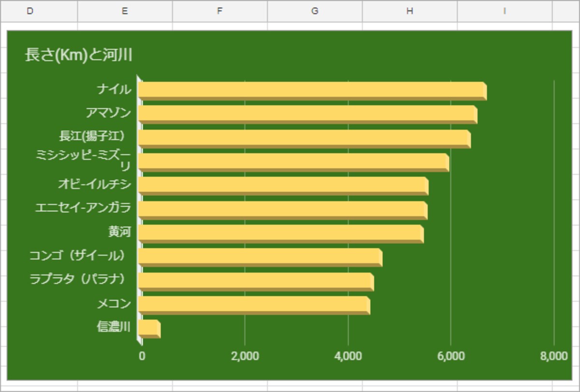Click the エニセイ-アンガラ bar
The image size is (580, 392).
click(283, 210)
